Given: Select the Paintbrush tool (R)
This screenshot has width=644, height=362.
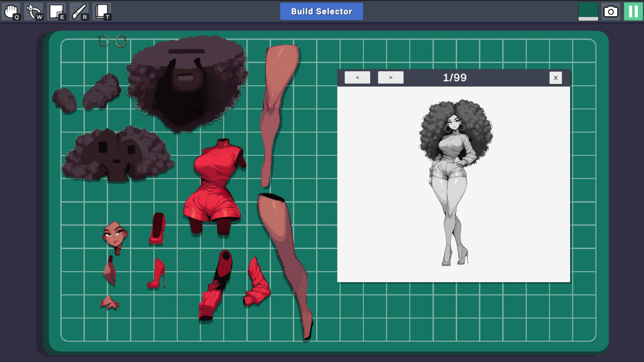Looking at the screenshot, I should pyautogui.click(x=79, y=11).
